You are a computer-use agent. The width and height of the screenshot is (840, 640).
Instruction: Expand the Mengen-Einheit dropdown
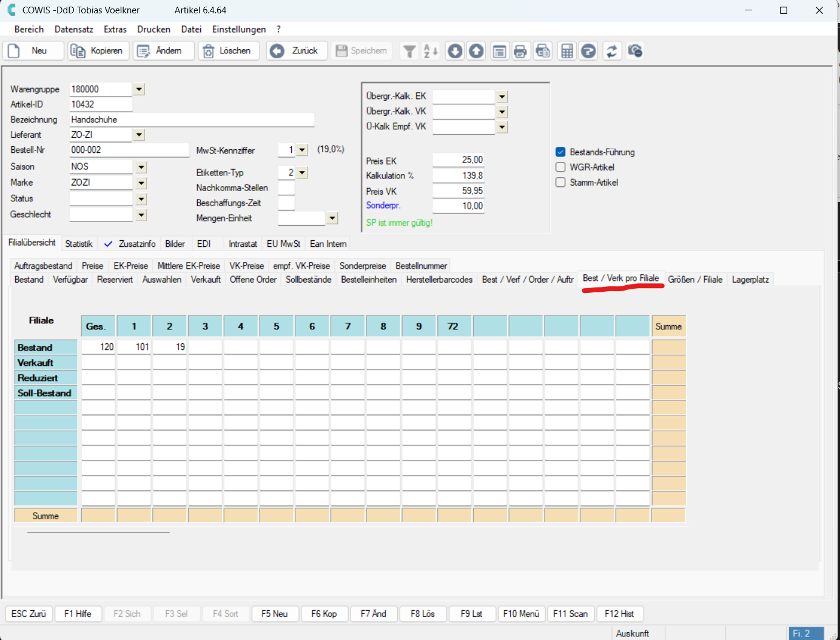click(x=332, y=218)
